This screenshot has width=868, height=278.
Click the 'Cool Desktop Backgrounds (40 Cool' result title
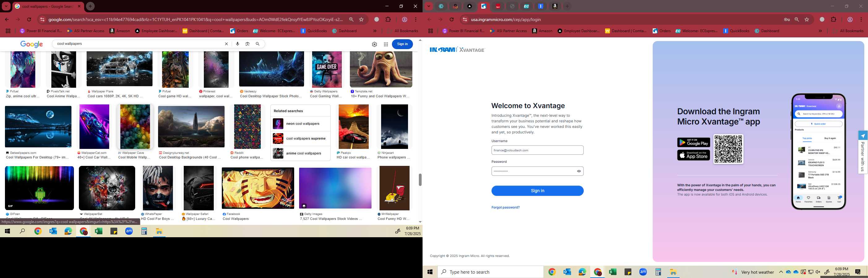[190, 158]
